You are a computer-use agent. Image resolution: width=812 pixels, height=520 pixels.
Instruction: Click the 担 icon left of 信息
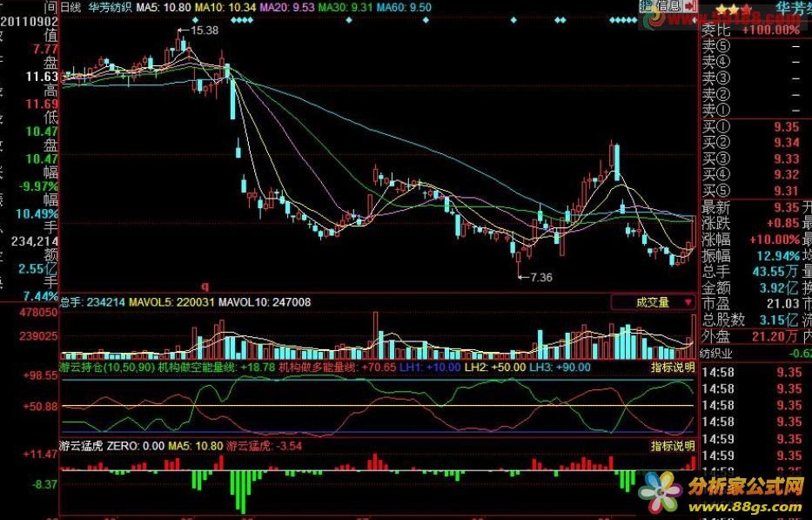coord(645,6)
